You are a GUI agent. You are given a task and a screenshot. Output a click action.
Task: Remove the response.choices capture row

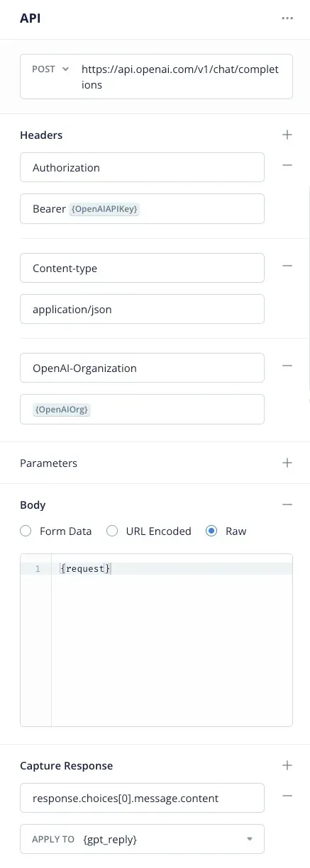pos(287,796)
